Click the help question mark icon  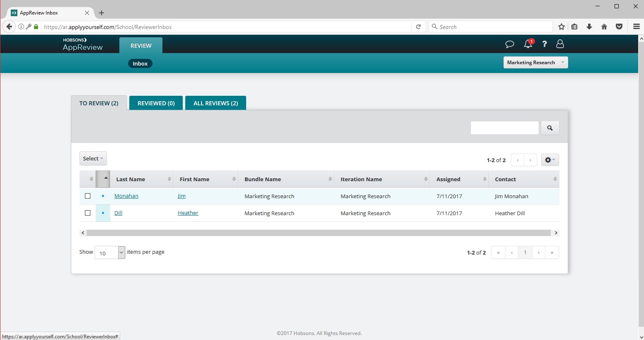pos(545,44)
